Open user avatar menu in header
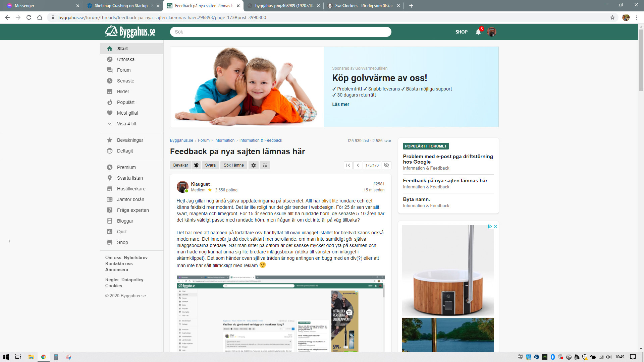The width and height of the screenshot is (644, 362). [x=492, y=32]
